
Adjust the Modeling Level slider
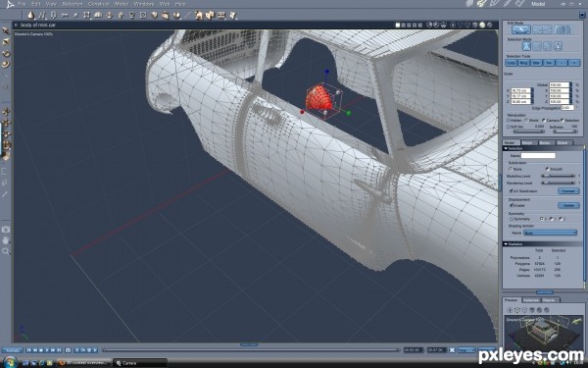558,176
